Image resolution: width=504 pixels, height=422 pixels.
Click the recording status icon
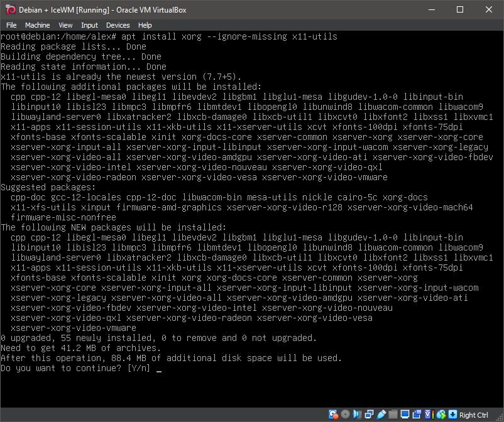coord(417,414)
